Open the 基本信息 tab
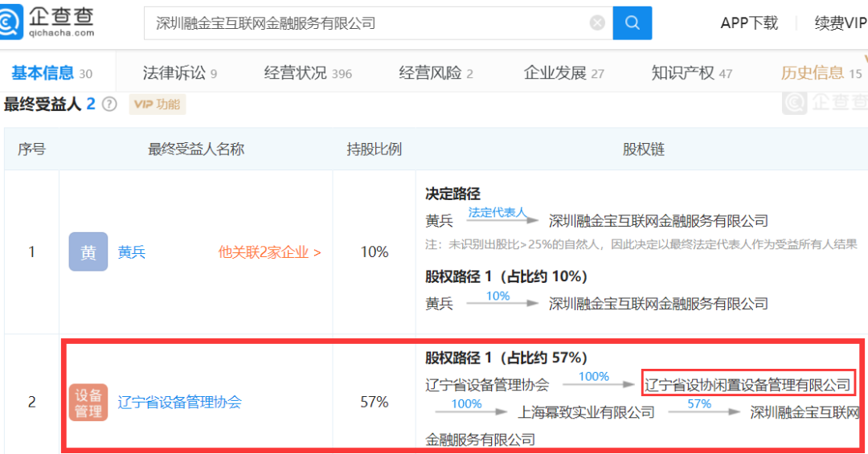 pyautogui.click(x=51, y=72)
